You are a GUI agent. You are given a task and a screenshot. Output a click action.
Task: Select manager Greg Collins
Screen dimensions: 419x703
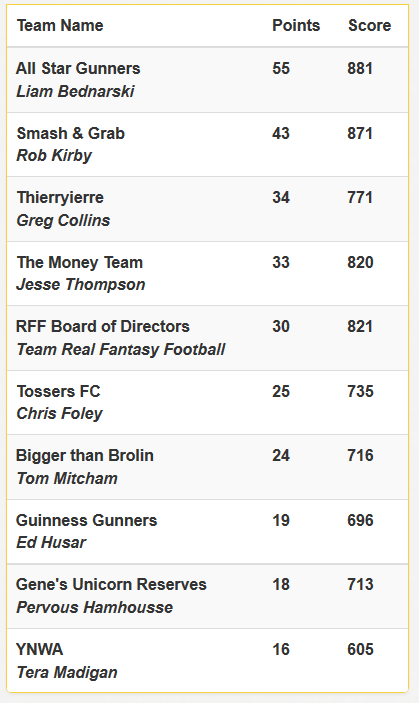tap(63, 221)
